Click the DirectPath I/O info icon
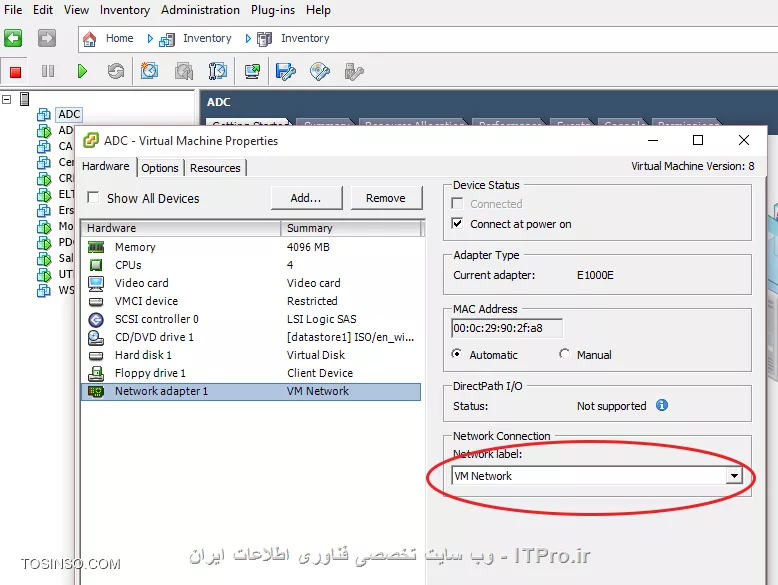 tap(662, 405)
